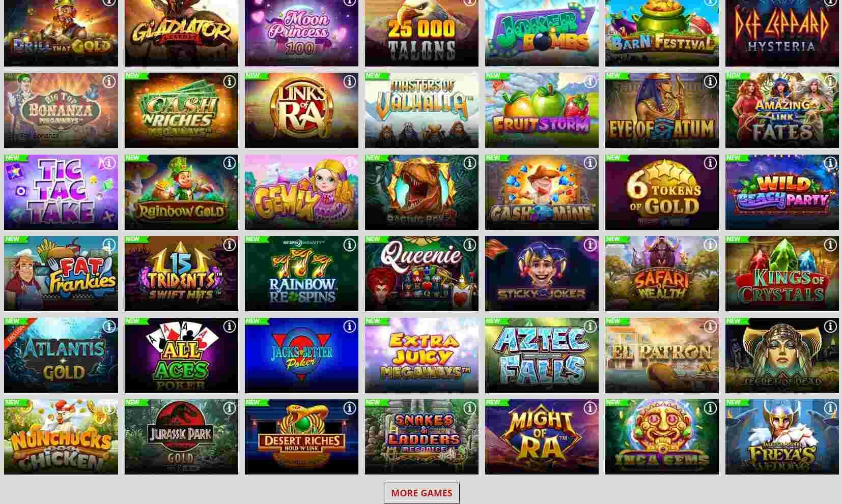Show info for Eye of Atum game
842x504 pixels.
click(x=710, y=81)
